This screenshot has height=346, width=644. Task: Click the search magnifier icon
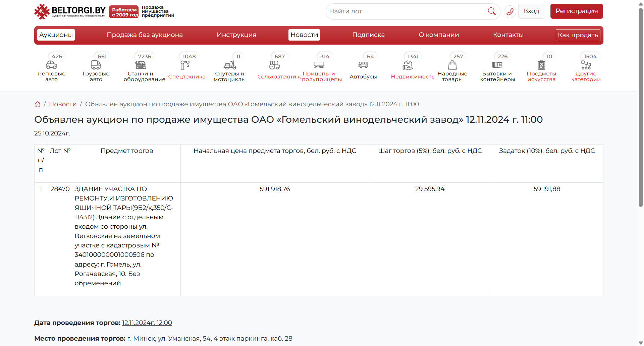pyautogui.click(x=491, y=11)
